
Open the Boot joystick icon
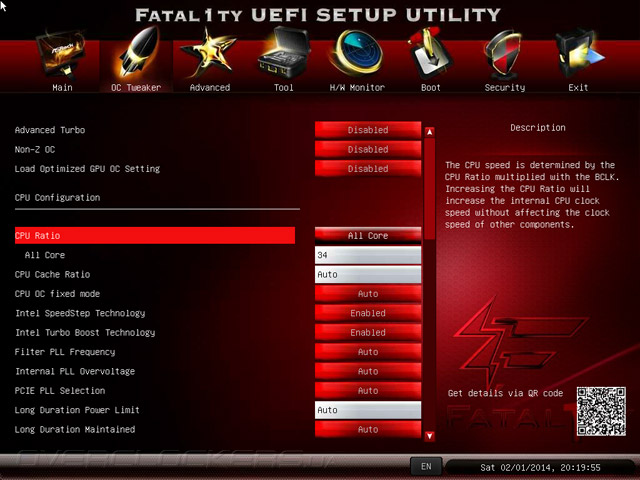pyautogui.click(x=429, y=54)
